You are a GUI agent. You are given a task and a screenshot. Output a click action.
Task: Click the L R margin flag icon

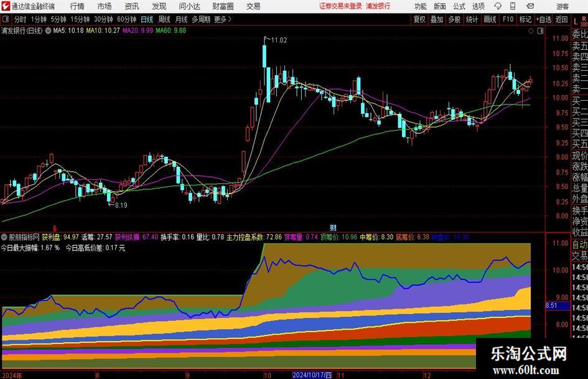pyautogui.click(x=580, y=21)
